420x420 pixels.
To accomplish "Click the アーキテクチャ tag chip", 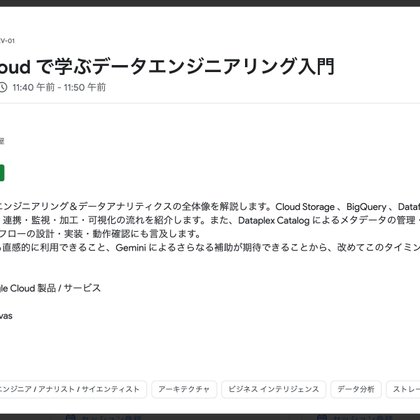I will click(184, 389).
